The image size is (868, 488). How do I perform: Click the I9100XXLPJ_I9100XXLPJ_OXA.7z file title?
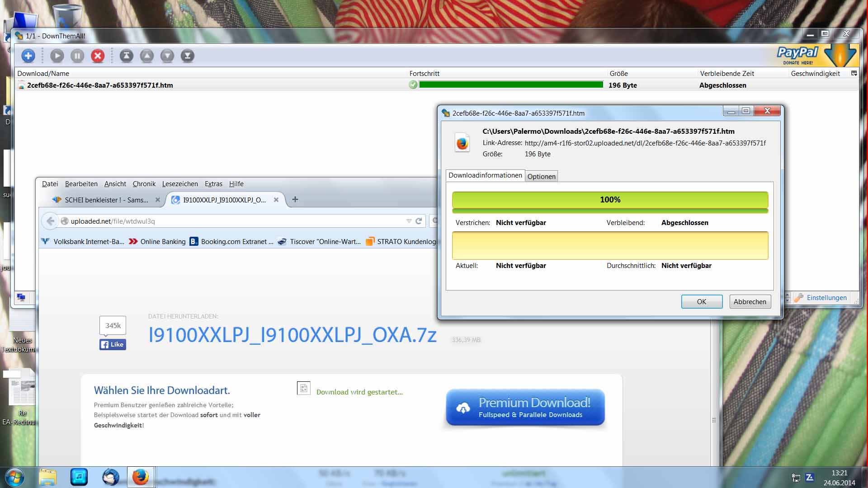[292, 335]
